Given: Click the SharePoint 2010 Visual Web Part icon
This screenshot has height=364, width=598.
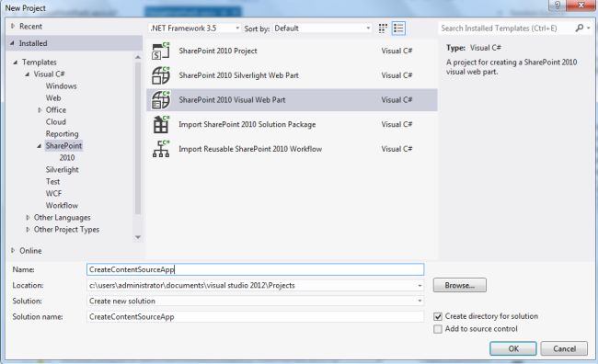Looking at the screenshot, I should 161,100.
